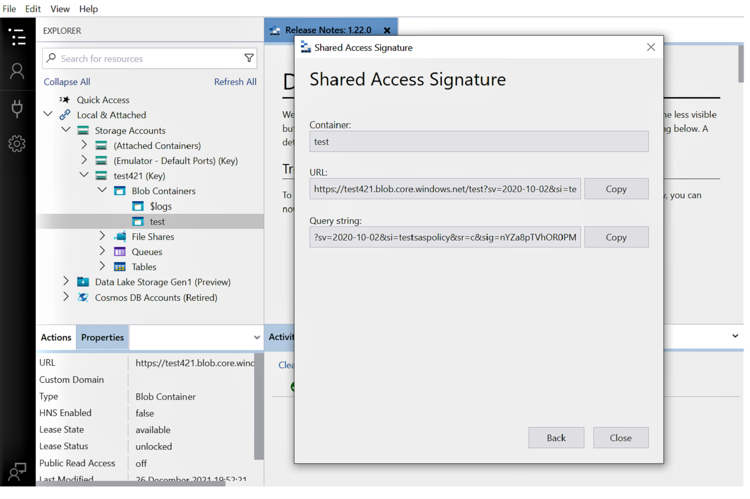Collapse the test421 storage account node
The width and height of the screenshot is (750, 499).
point(84,176)
